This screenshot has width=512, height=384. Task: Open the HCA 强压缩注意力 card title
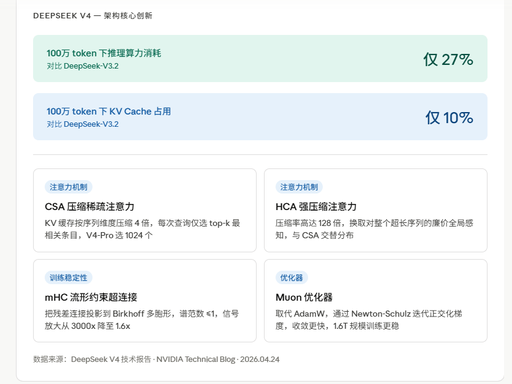[316, 207]
